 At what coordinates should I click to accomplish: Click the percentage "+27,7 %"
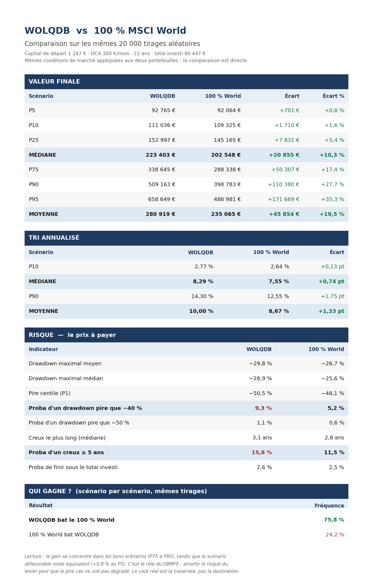click(x=333, y=185)
